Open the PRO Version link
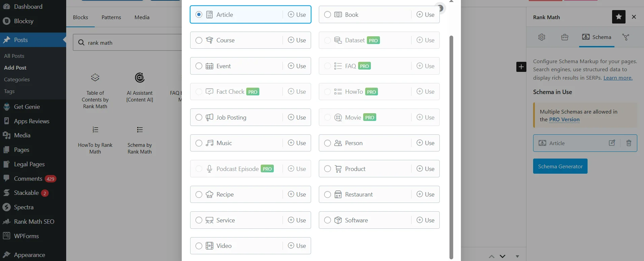This screenshot has height=261, width=644. tap(564, 120)
